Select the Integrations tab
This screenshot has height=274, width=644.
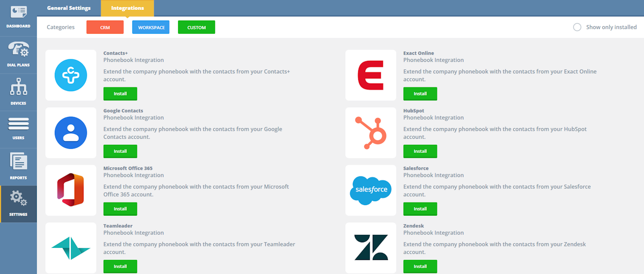(127, 8)
